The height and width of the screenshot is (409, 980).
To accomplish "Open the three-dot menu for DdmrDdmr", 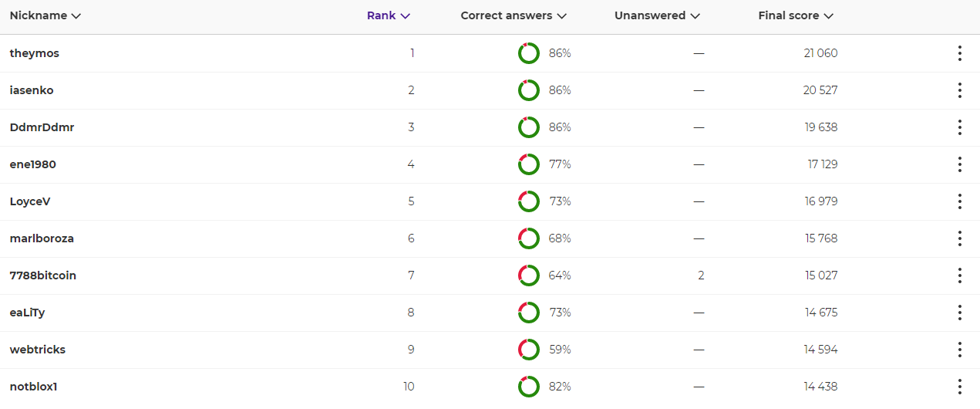I will pos(959,127).
